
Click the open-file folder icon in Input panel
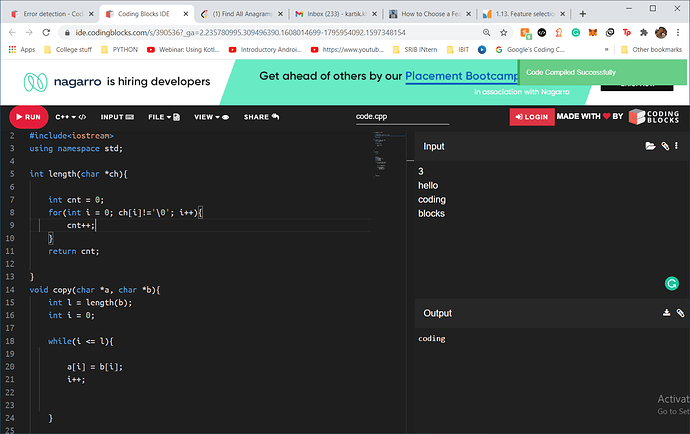click(651, 146)
